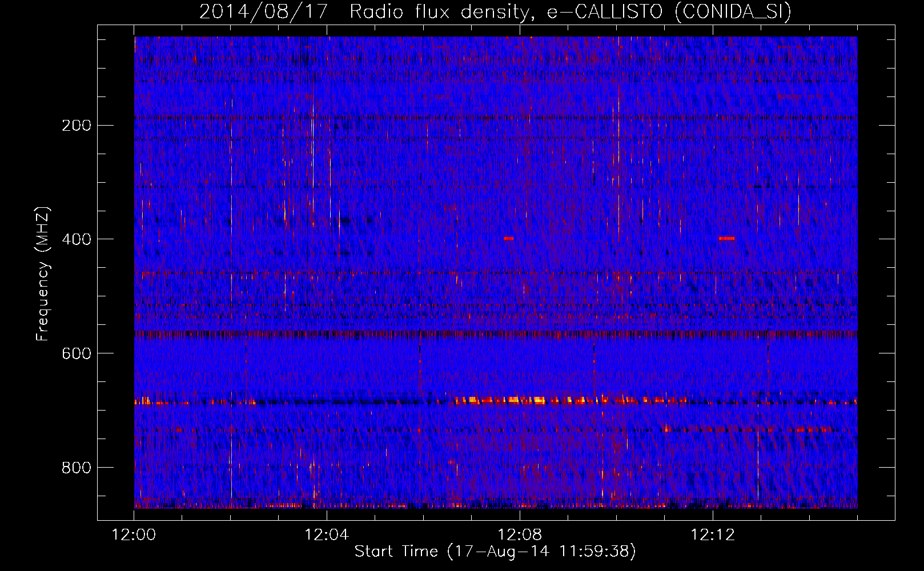The height and width of the screenshot is (571, 924).
Task: Click the plot title mentioning e-CALLISTO (CONIDA_SI)
Action: tap(495, 12)
